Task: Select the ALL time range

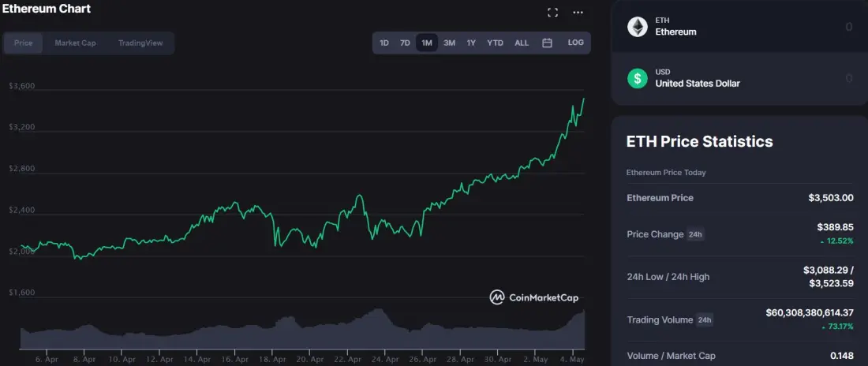Action: [522, 43]
